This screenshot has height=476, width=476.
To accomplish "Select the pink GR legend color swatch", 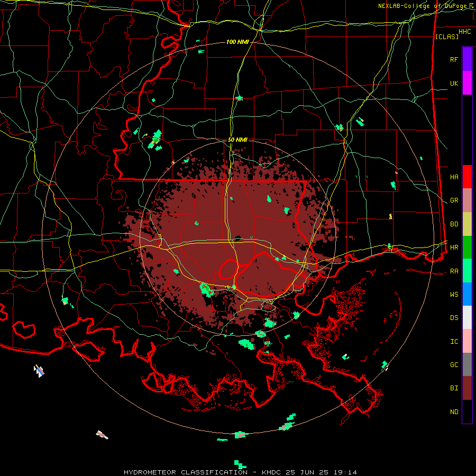I will point(467,200).
